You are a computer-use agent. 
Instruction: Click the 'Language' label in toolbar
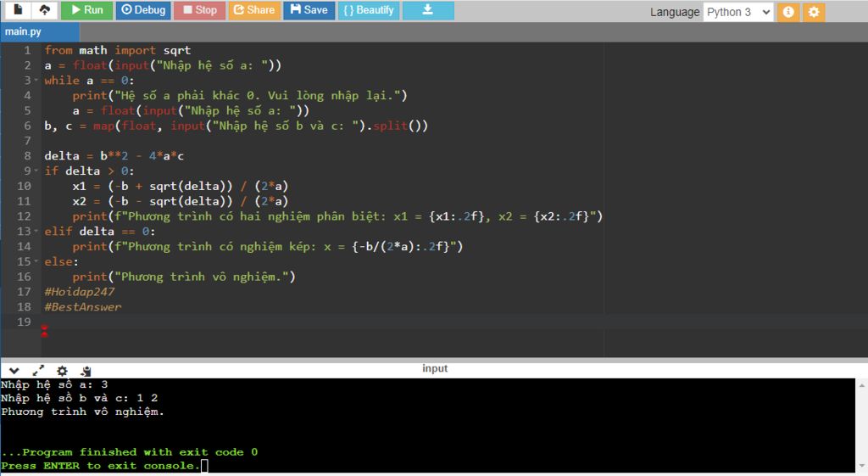(675, 12)
